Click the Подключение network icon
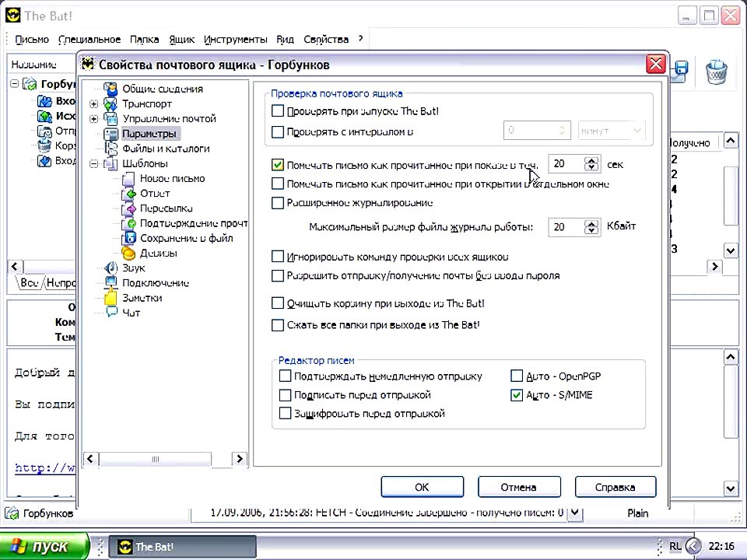This screenshot has height=560, width=747. point(110,283)
